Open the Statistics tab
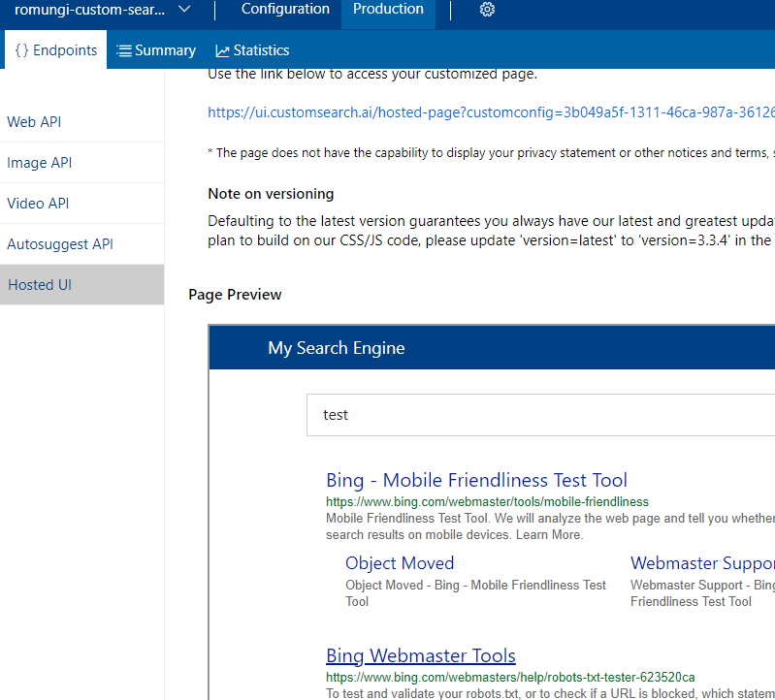The width and height of the screenshot is (775, 700). tap(252, 50)
